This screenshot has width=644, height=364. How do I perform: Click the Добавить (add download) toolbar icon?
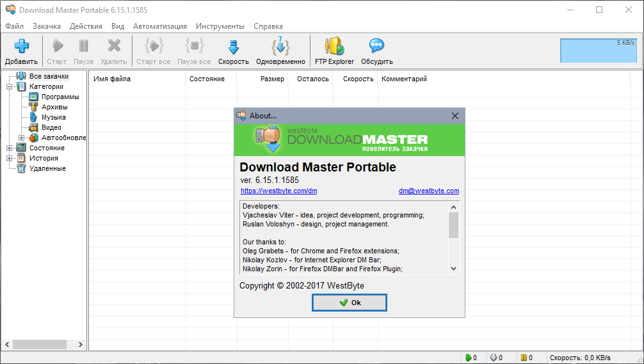click(x=21, y=45)
